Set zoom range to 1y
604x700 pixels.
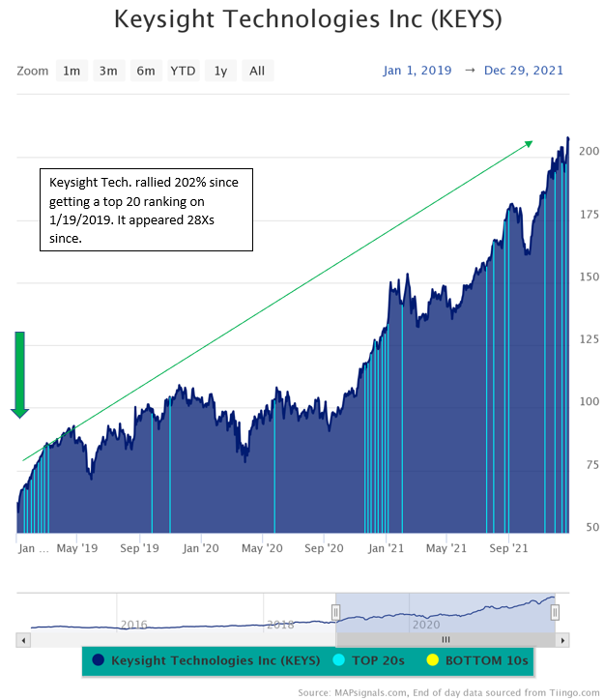220,71
